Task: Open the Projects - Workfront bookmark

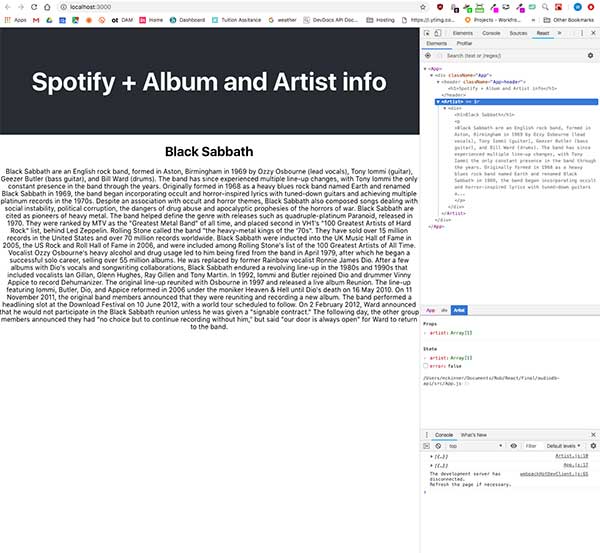Action: click(492, 20)
